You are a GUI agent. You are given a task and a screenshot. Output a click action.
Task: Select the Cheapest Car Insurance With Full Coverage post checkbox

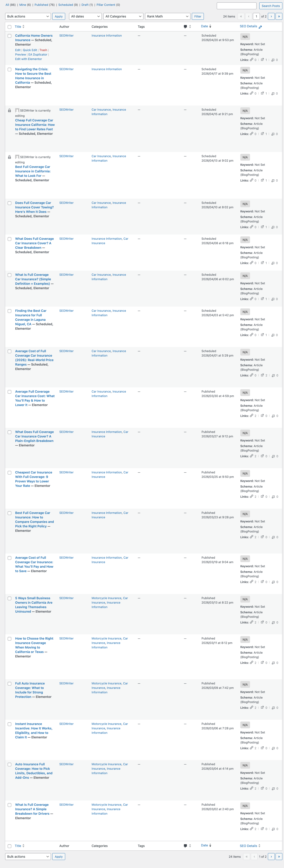[x=9, y=473]
